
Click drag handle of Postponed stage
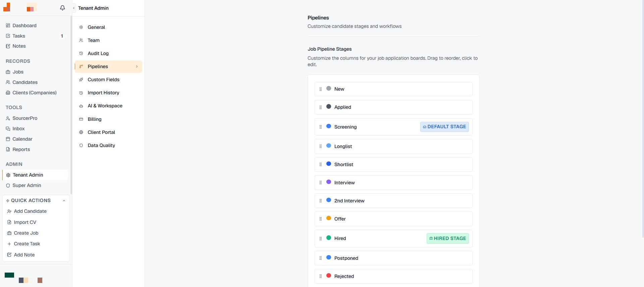[321, 258]
